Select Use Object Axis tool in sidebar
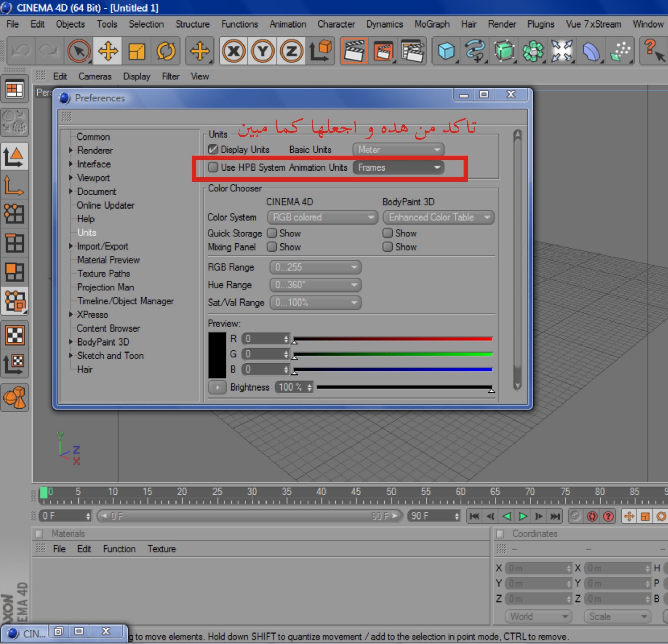Screen dimensions: 668x644 (14, 185)
